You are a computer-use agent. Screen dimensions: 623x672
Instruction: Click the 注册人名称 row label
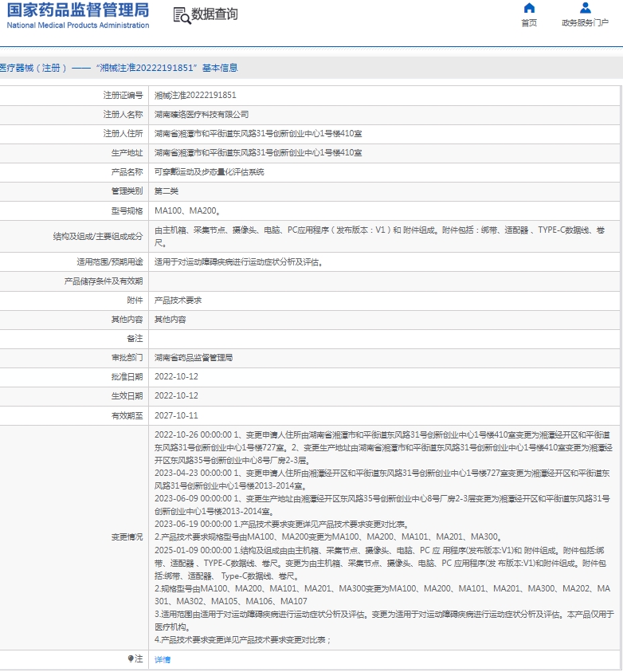click(123, 115)
